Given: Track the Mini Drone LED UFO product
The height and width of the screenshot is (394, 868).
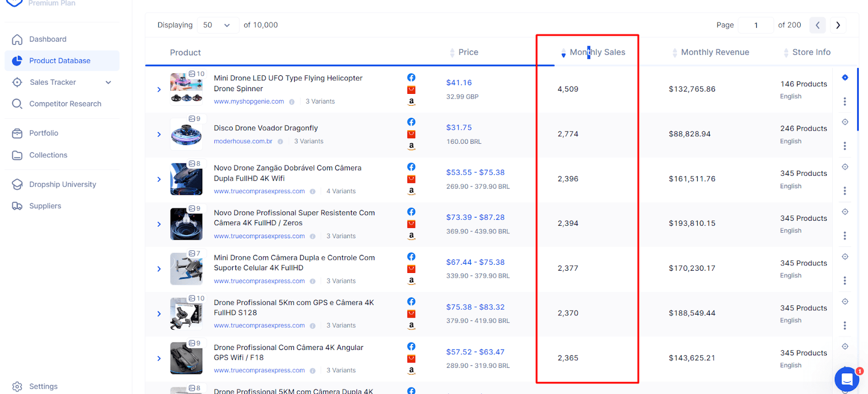Looking at the screenshot, I should tap(845, 78).
